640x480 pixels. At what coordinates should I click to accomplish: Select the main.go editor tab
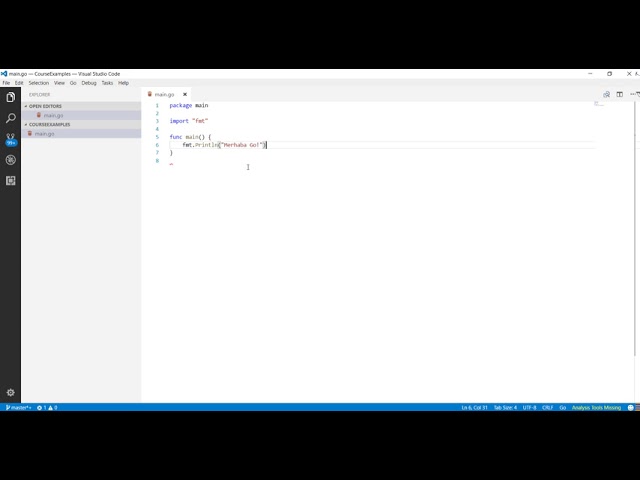point(164,94)
